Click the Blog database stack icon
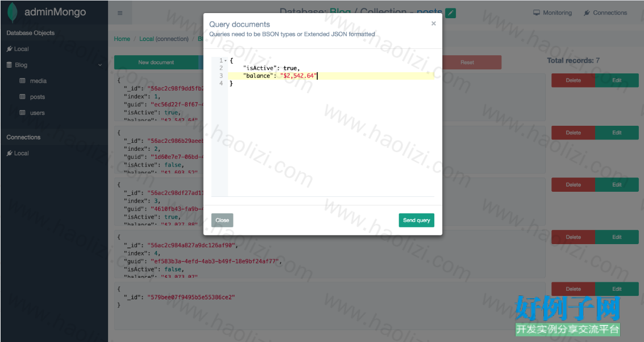 (x=10, y=65)
